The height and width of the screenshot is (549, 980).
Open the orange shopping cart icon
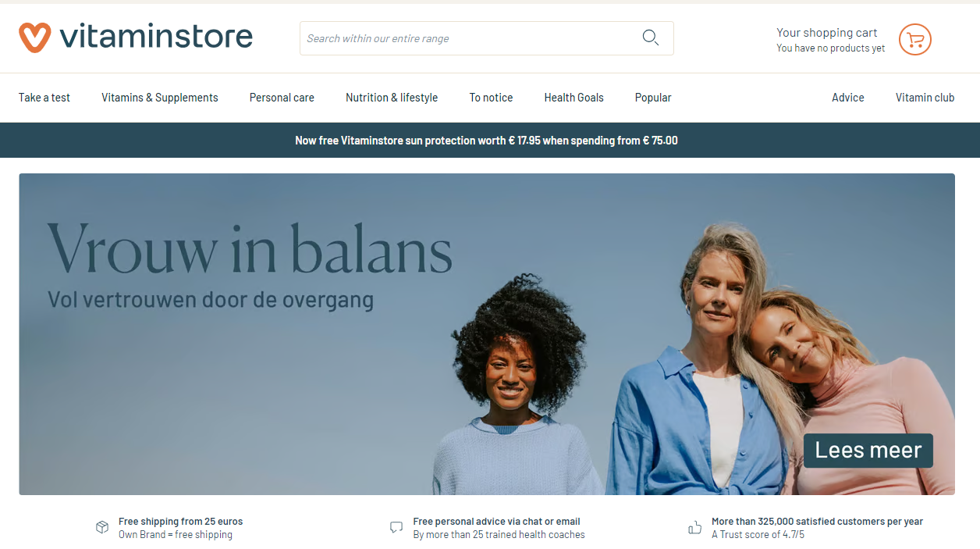coord(915,39)
